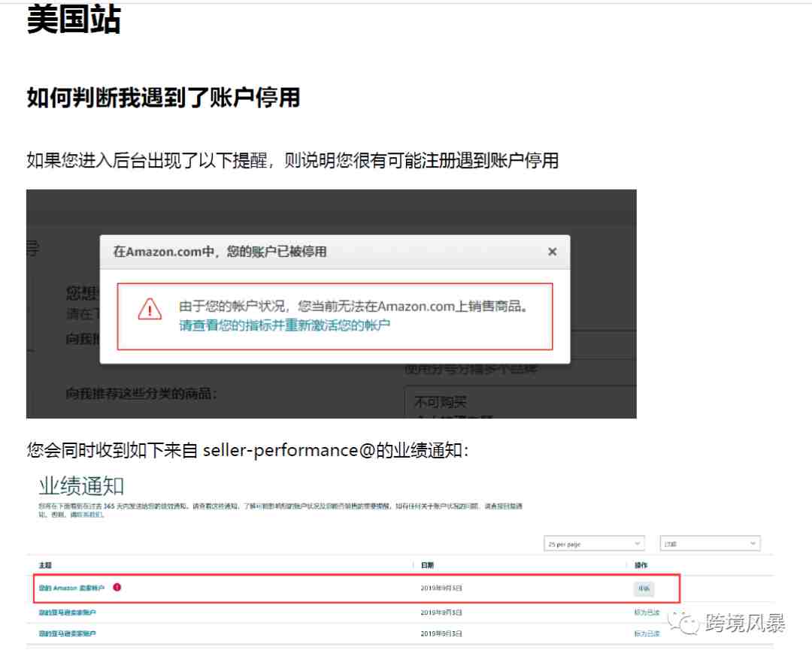Click the 主题 column header
This screenshot has width=812, height=659.
pyautogui.click(x=46, y=565)
